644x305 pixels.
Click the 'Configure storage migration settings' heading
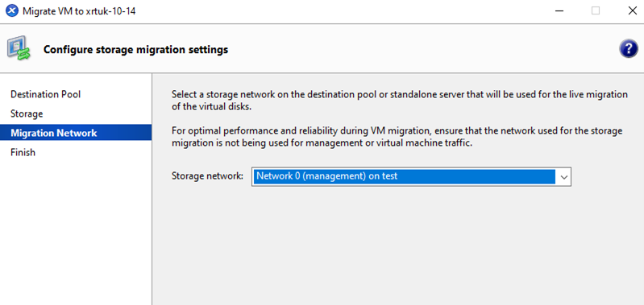tap(135, 50)
